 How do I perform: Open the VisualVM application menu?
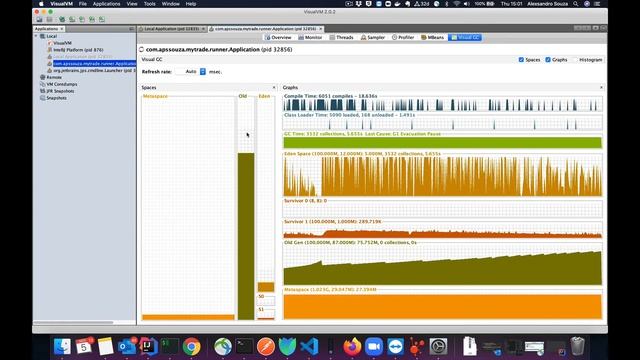coord(61,4)
